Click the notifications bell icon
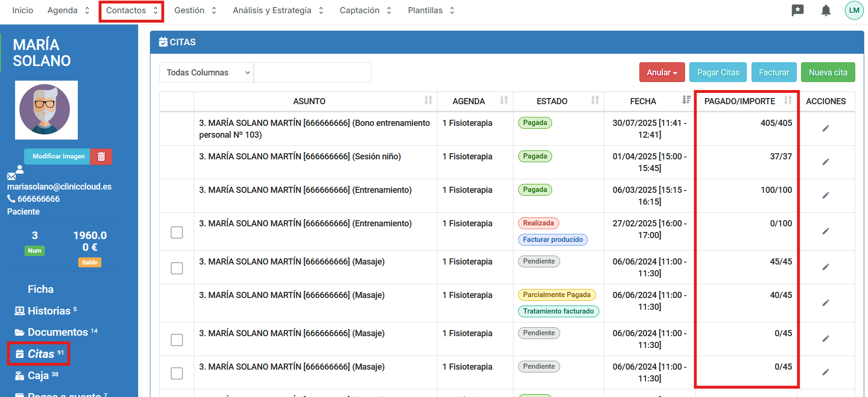The width and height of the screenshot is (868, 397). point(826,10)
